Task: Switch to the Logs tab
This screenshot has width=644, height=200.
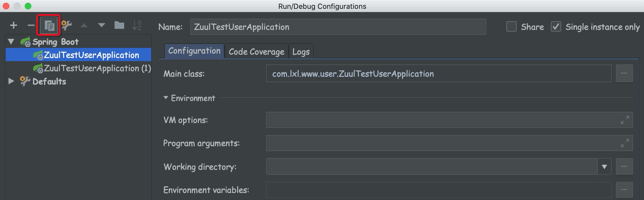Action: click(x=301, y=52)
